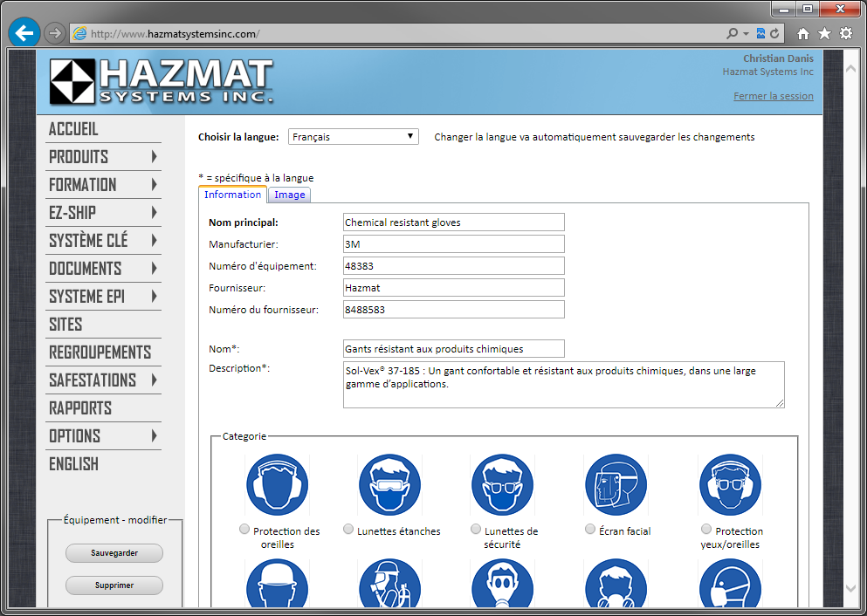This screenshot has height=616, width=867.
Task: Click the browser back arrow button
Action: (x=24, y=34)
